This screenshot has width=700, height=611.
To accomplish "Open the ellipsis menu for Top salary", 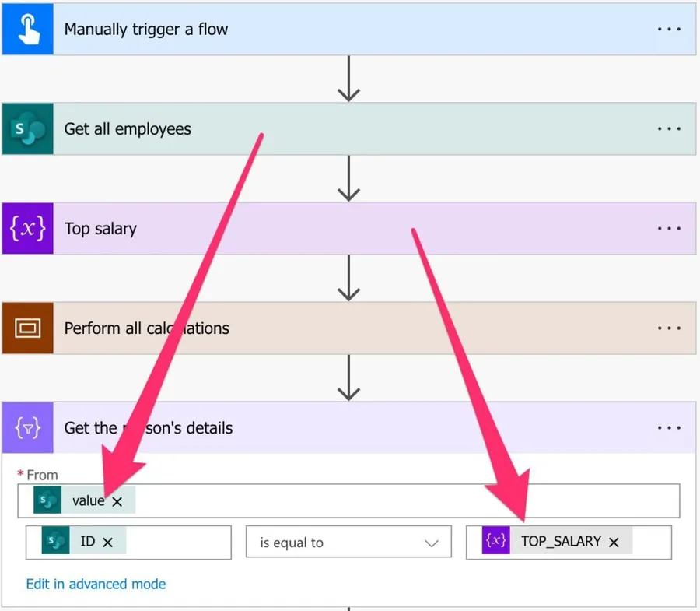I will coord(668,229).
